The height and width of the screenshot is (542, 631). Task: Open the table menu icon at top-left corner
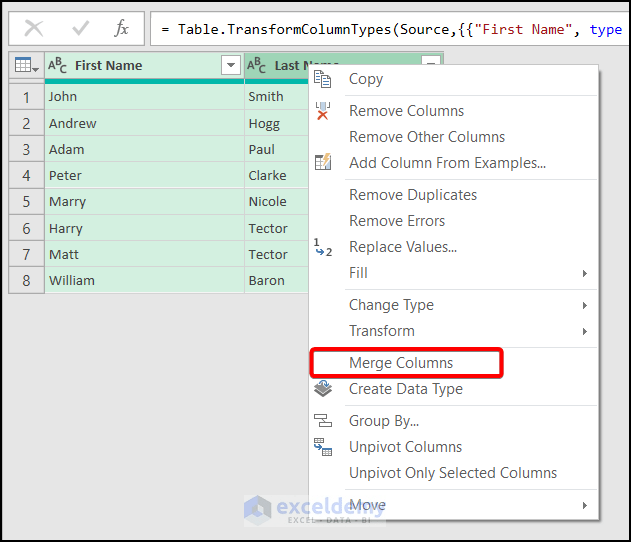tap(27, 65)
